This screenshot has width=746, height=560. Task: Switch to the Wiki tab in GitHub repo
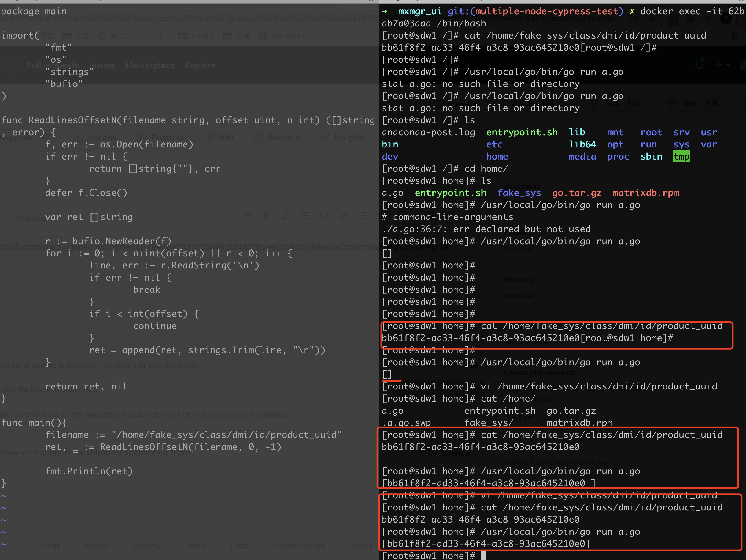(219, 137)
